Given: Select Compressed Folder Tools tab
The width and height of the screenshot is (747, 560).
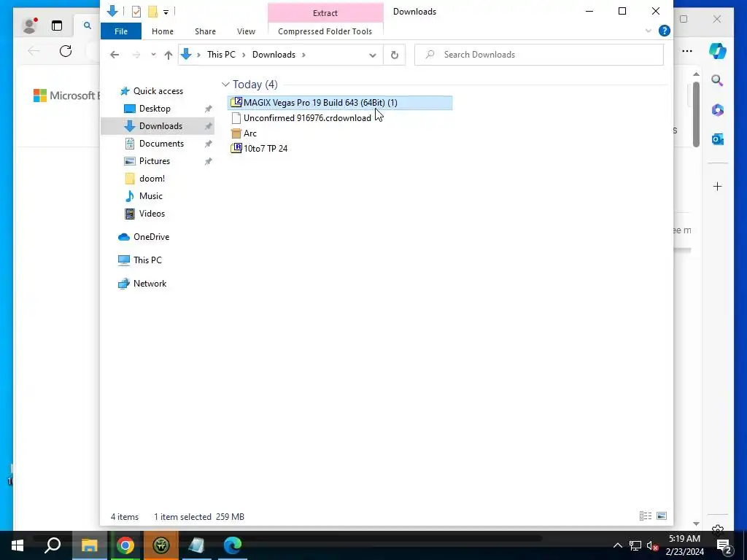Looking at the screenshot, I should click(x=325, y=31).
